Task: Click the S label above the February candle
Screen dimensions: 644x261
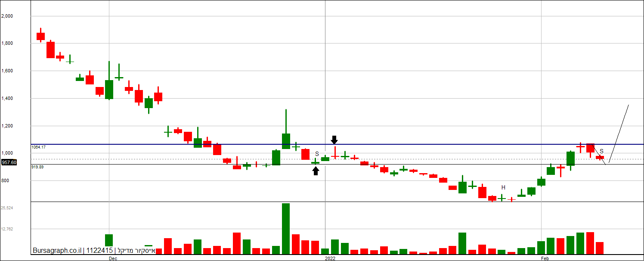Action: coord(601,151)
